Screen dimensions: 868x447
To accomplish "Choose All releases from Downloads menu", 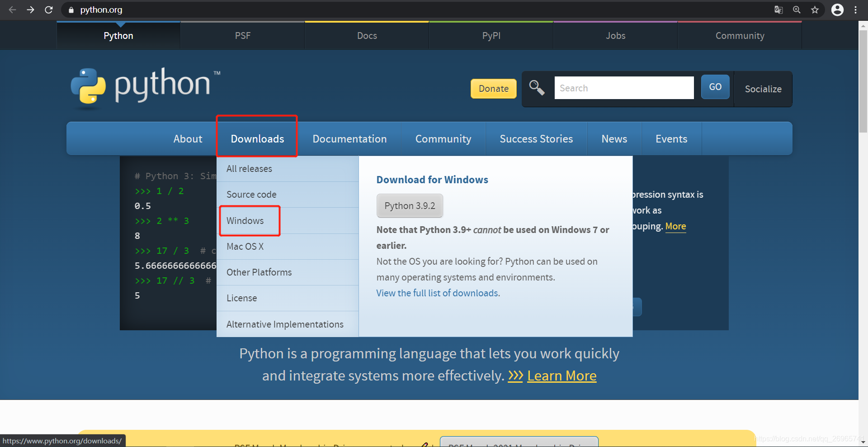I will (288, 169).
